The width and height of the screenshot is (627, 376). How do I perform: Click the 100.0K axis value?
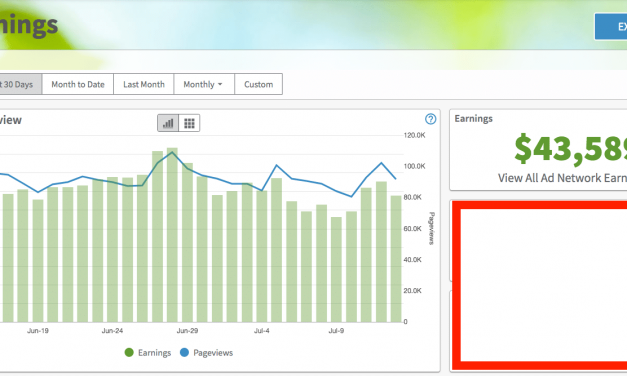pos(414,166)
